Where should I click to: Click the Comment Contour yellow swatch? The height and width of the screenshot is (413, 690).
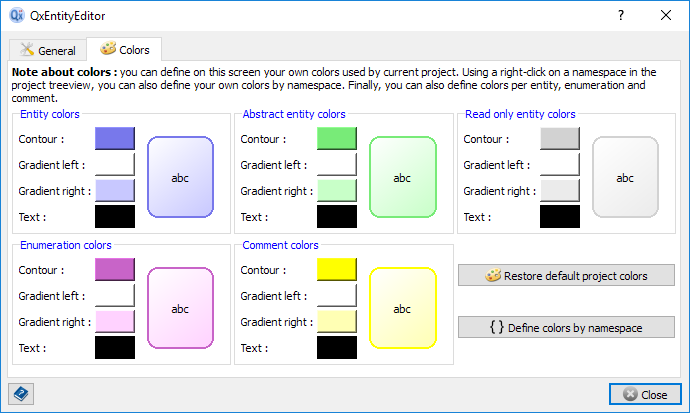pyautogui.click(x=337, y=270)
